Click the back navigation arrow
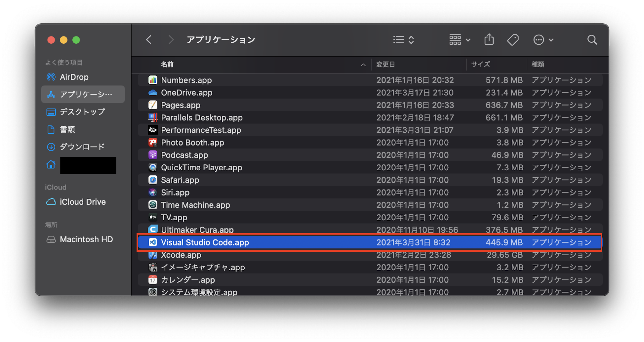The height and width of the screenshot is (342, 644). click(x=149, y=40)
